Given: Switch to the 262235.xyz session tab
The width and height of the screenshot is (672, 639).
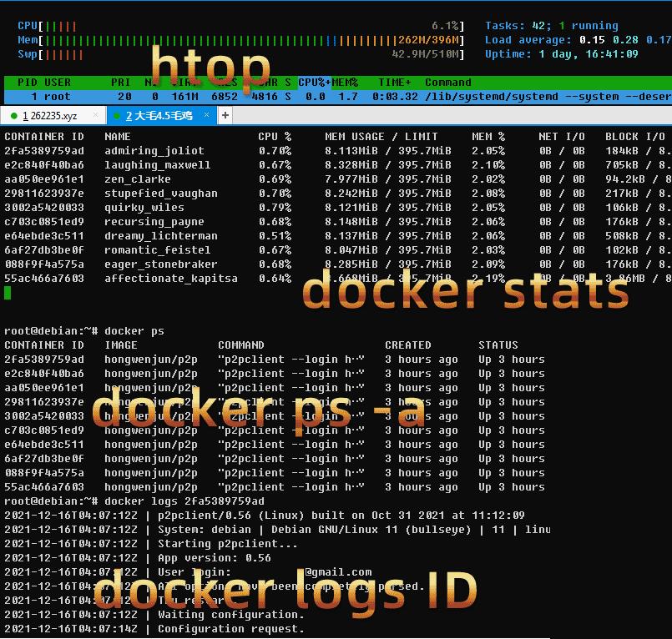Looking at the screenshot, I should point(50,116).
